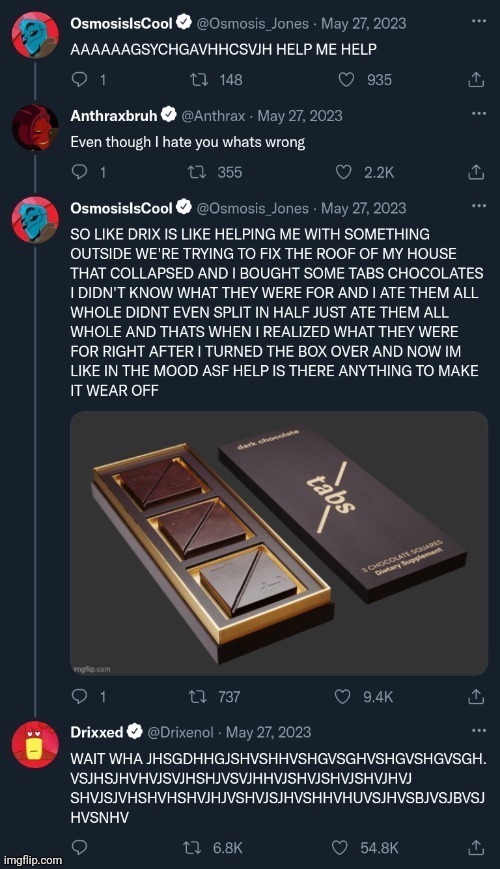View Anthraxbruh's profile avatar
This screenshot has width=500, height=869.
click(x=35, y=127)
